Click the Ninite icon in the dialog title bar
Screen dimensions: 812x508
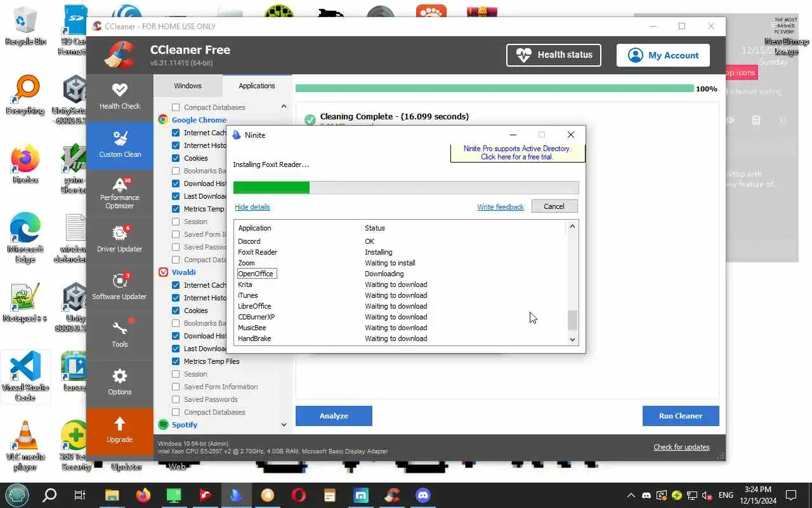[237, 135]
